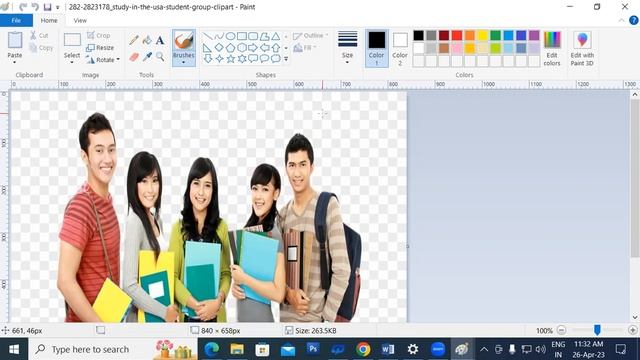Open Microsoft Word from the taskbar
Image resolution: width=640 pixels, height=360 pixels.
[388, 349]
